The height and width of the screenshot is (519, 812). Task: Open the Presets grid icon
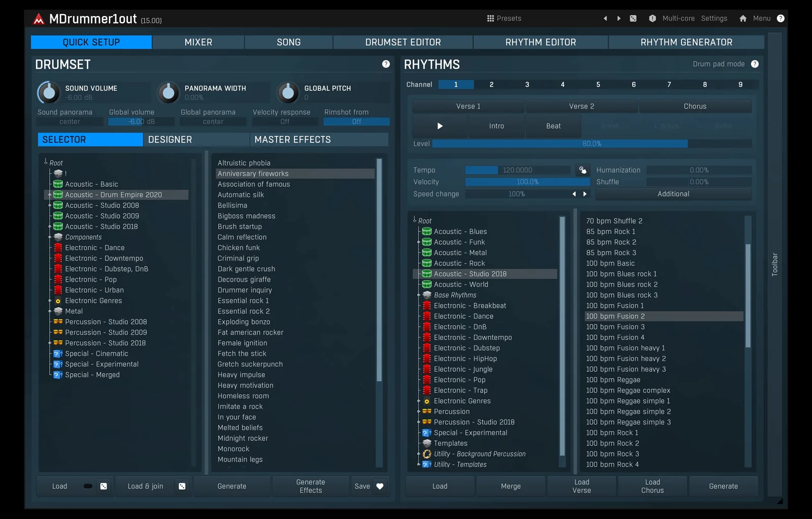[x=490, y=18]
